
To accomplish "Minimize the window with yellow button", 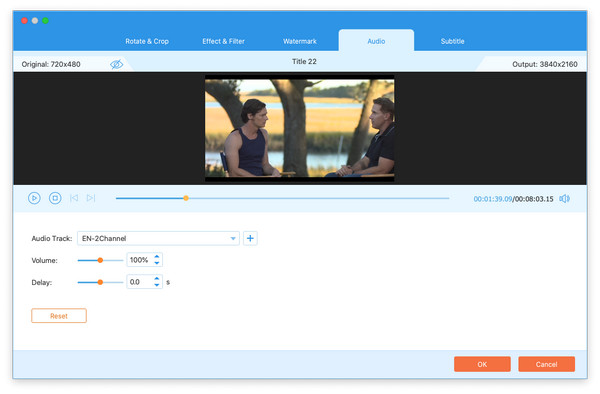I will click(35, 21).
